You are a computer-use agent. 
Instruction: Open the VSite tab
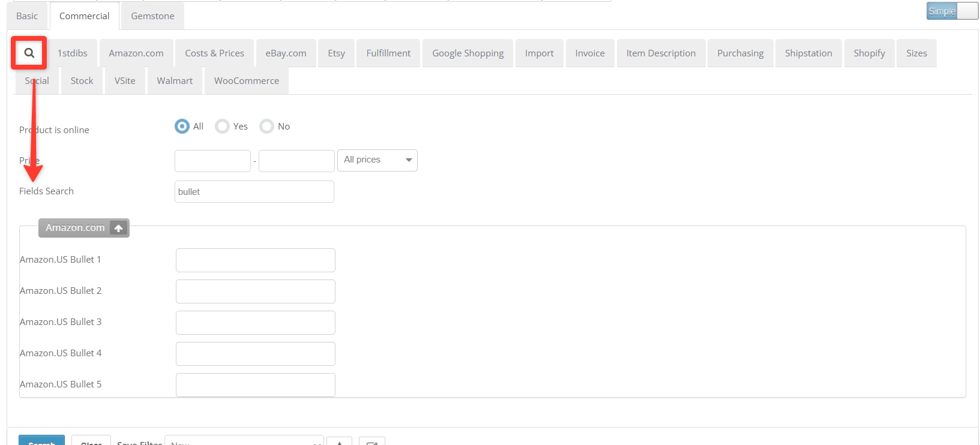pyautogui.click(x=125, y=81)
